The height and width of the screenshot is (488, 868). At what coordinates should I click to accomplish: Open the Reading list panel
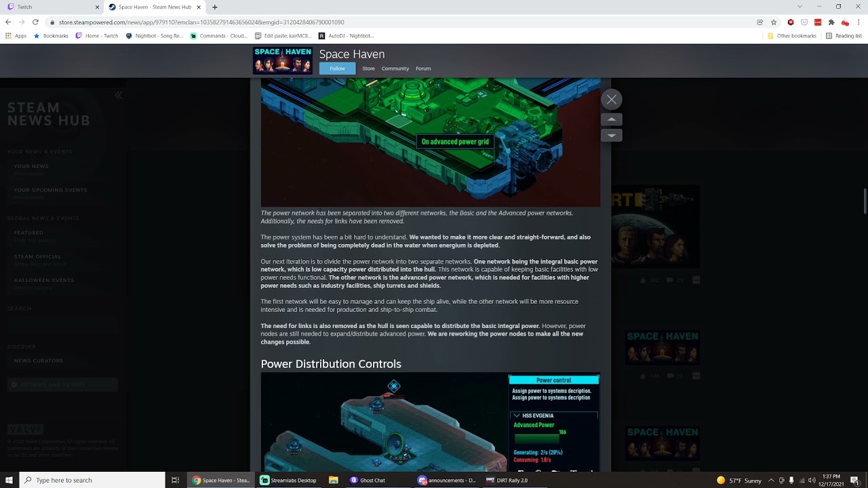tap(844, 36)
